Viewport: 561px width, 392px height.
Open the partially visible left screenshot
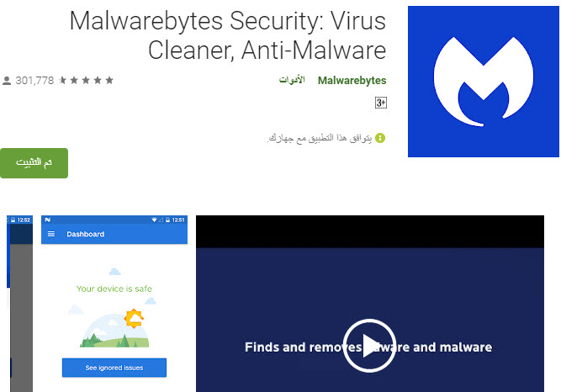19,304
